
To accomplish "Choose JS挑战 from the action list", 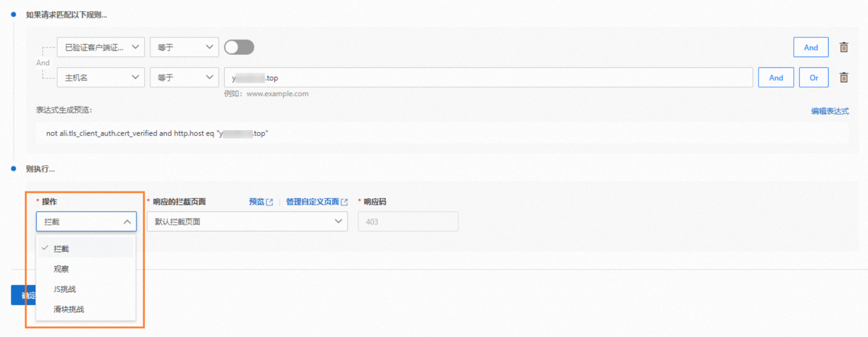I will pyautogui.click(x=85, y=289).
